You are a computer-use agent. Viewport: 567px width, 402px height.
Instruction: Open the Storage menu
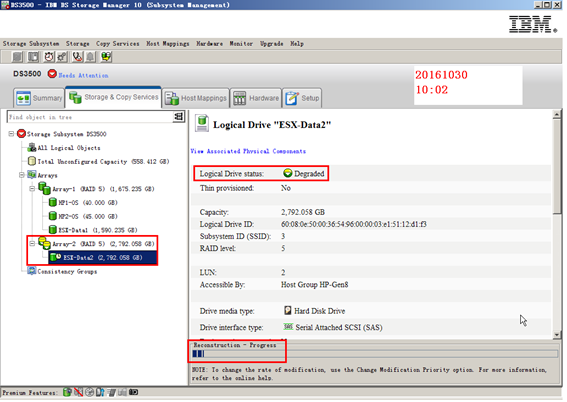click(77, 44)
